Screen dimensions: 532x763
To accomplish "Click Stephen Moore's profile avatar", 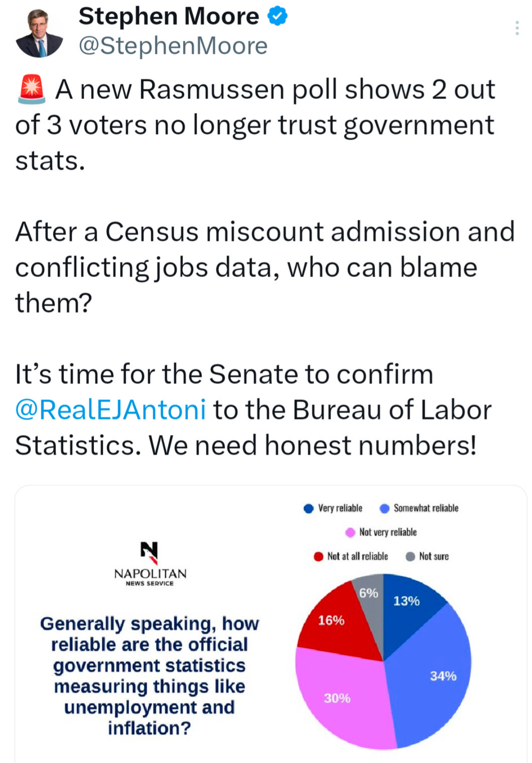I will 39,33.
